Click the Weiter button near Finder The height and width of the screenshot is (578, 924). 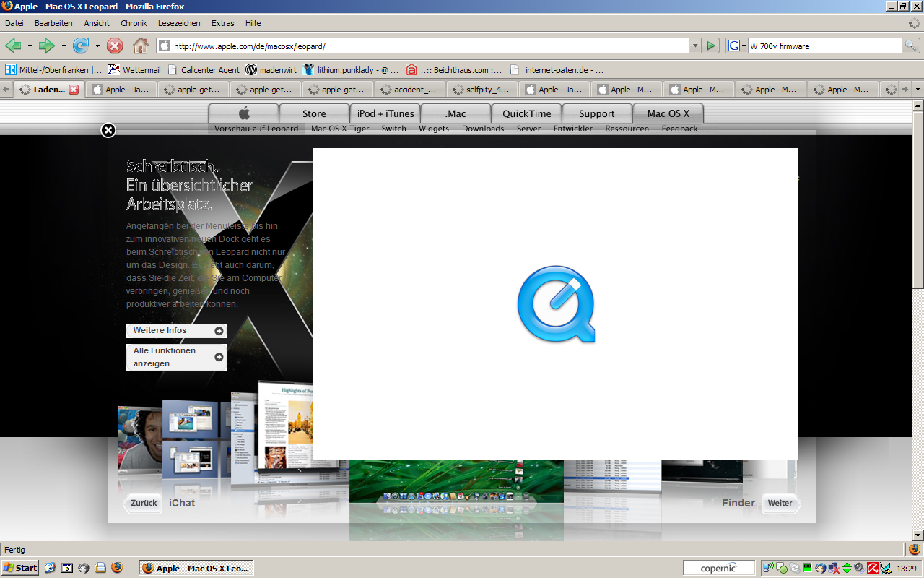point(781,503)
